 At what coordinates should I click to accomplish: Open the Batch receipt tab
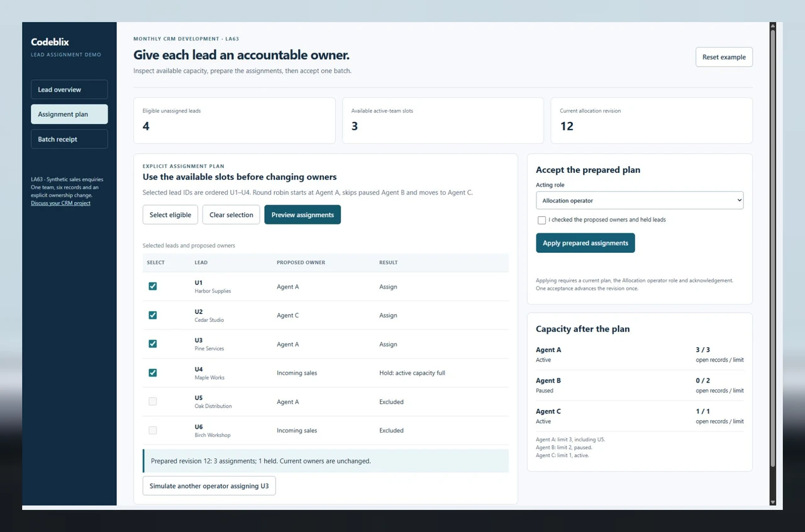click(x=69, y=139)
